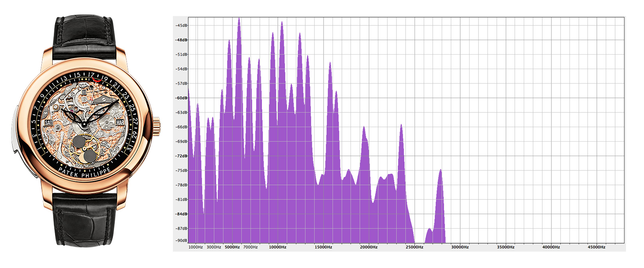Click the -87dB axis label
Image resolution: width=644 pixels, height=268 pixels.
(181, 228)
